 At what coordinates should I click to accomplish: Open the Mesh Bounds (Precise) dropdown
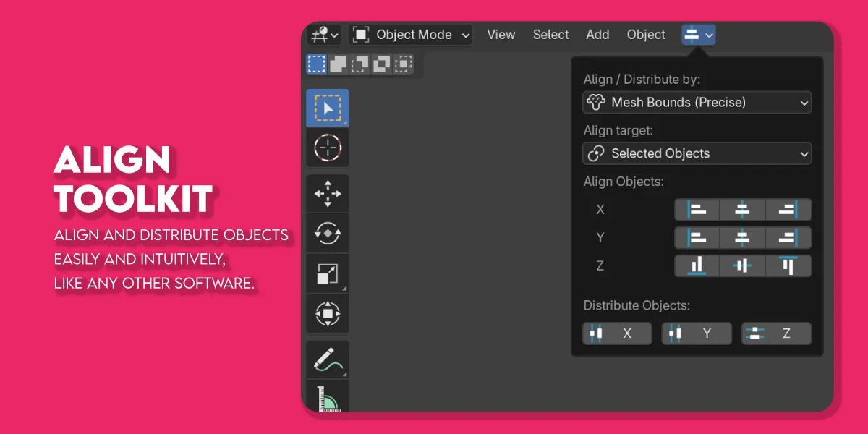tap(697, 102)
